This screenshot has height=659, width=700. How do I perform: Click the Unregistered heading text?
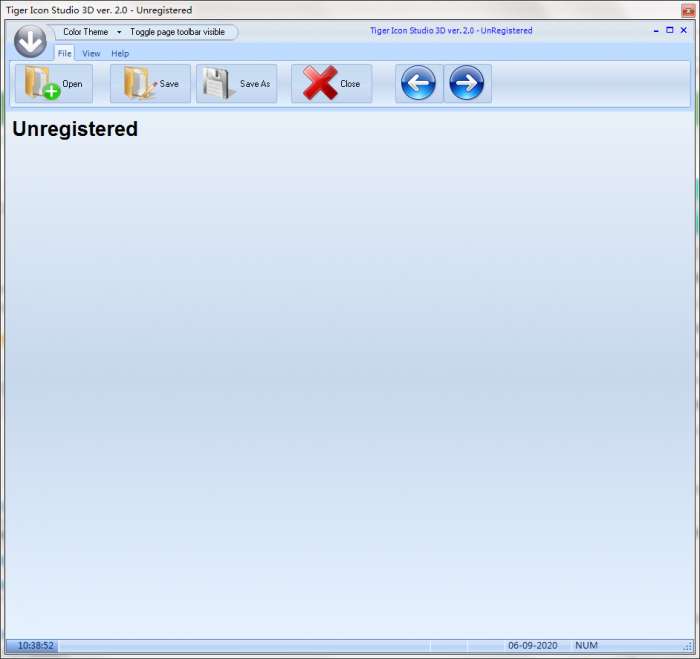[75, 129]
